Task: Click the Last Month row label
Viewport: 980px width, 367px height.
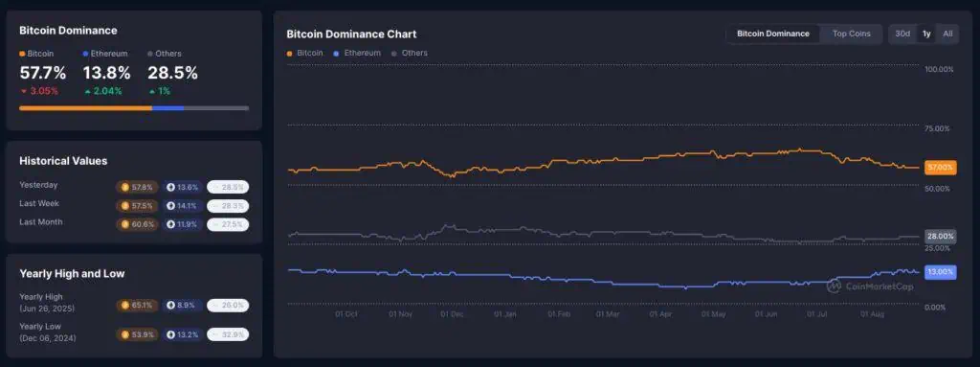Action: [x=41, y=221]
